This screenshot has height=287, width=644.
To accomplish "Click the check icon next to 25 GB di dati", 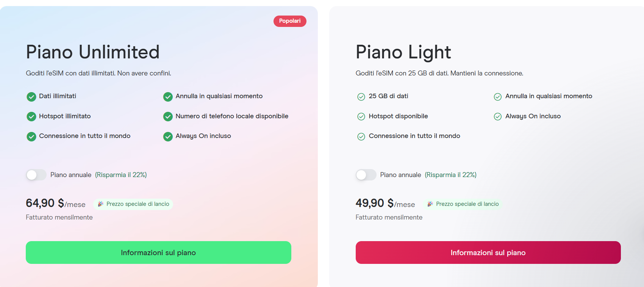I will tap(361, 97).
